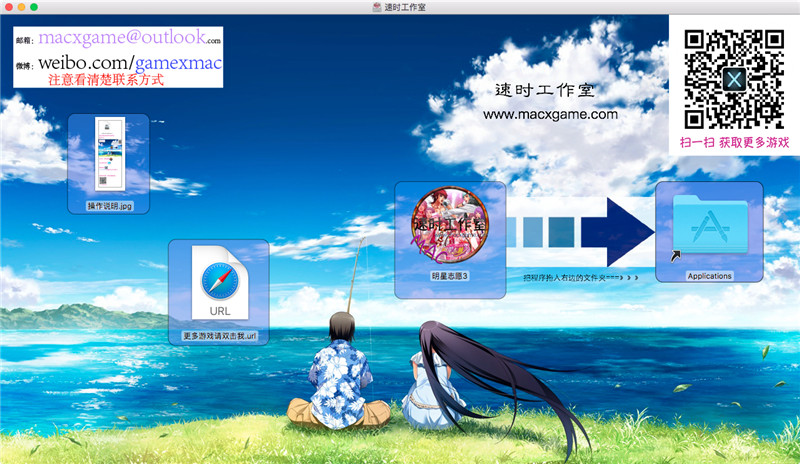Select the 操作说明.jpg image file icon
Screen dimensions: 800x464
click(x=110, y=154)
